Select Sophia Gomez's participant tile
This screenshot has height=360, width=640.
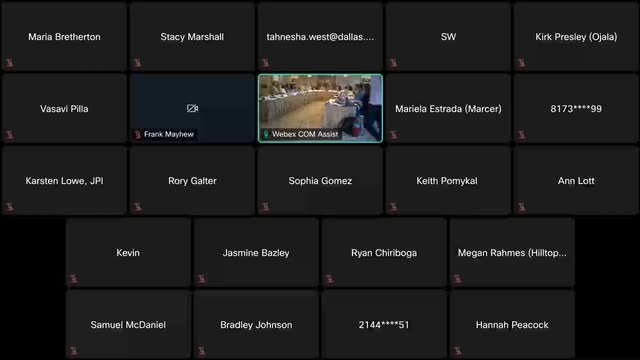tap(320, 180)
